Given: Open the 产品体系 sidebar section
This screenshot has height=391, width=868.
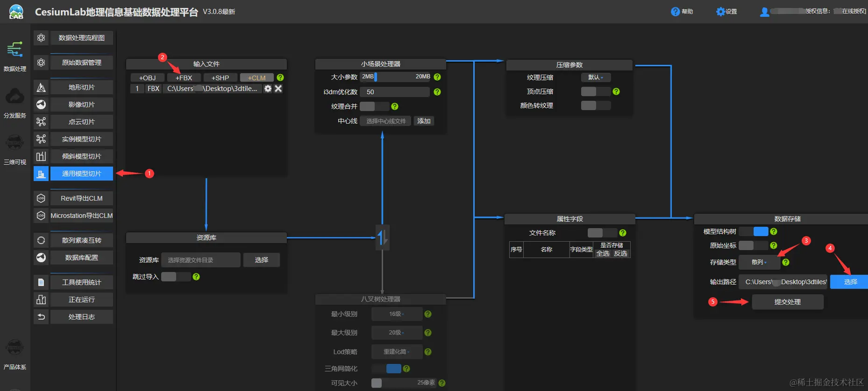Looking at the screenshot, I should point(15,355).
